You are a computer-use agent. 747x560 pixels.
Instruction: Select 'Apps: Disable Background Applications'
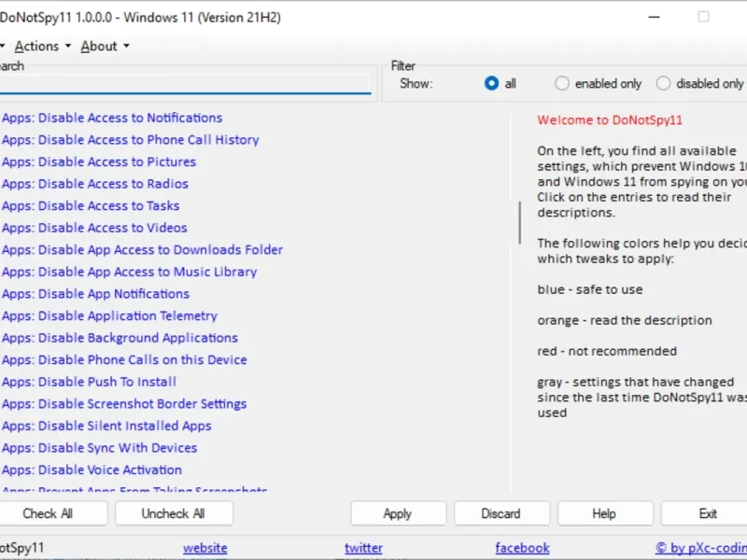120,337
